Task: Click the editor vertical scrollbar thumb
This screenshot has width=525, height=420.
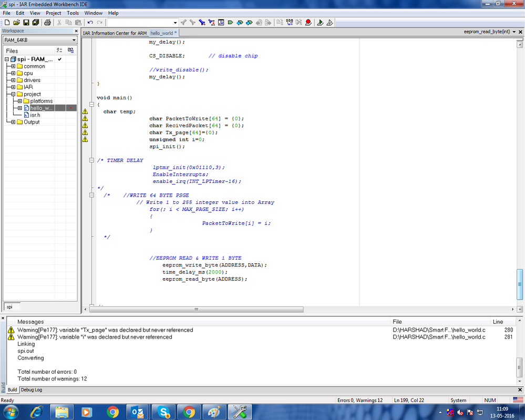Action: click(520, 284)
